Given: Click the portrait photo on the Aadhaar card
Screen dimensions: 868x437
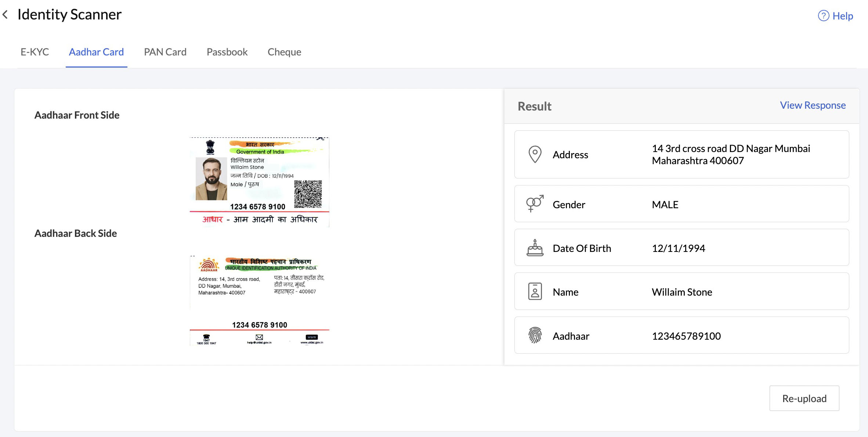Looking at the screenshot, I should click(x=211, y=179).
